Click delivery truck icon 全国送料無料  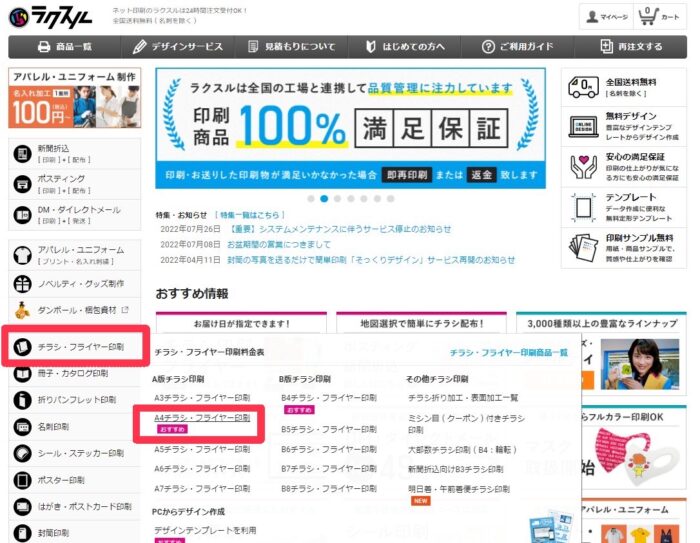tap(583, 87)
